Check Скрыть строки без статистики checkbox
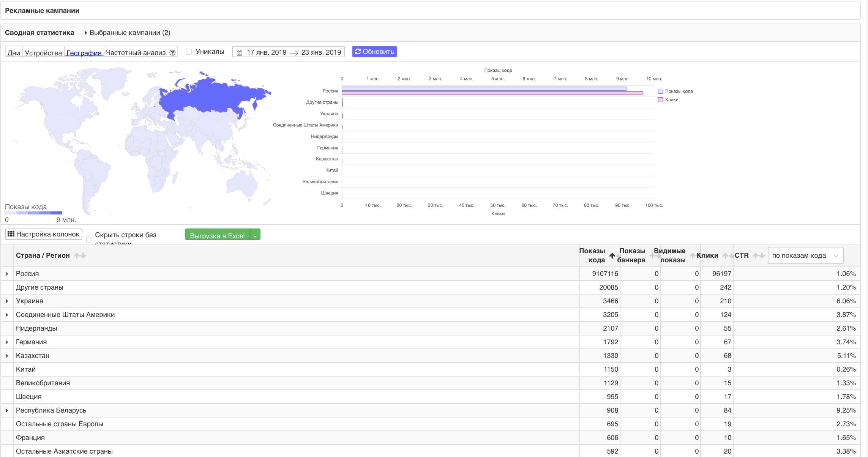This screenshot has height=457, width=868. click(x=89, y=239)
